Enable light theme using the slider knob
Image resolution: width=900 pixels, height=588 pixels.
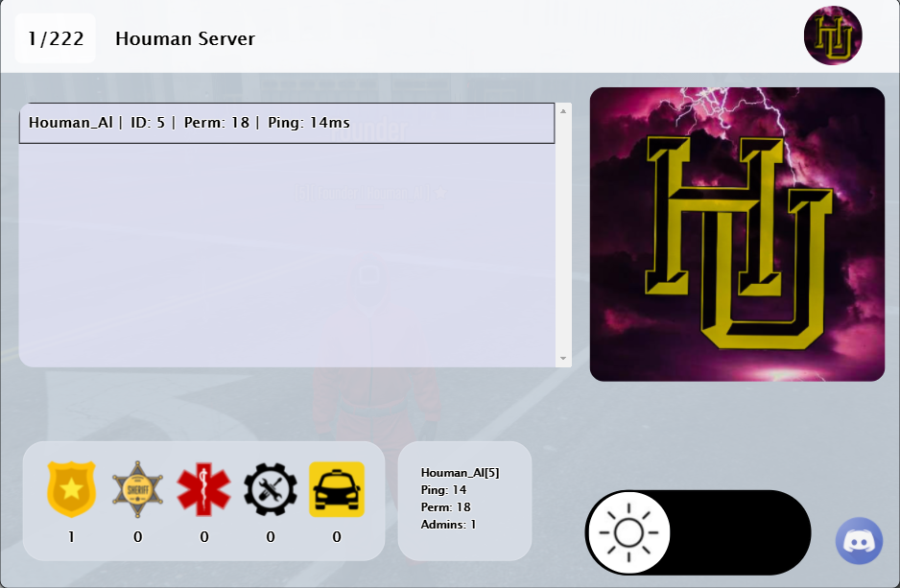629,532
